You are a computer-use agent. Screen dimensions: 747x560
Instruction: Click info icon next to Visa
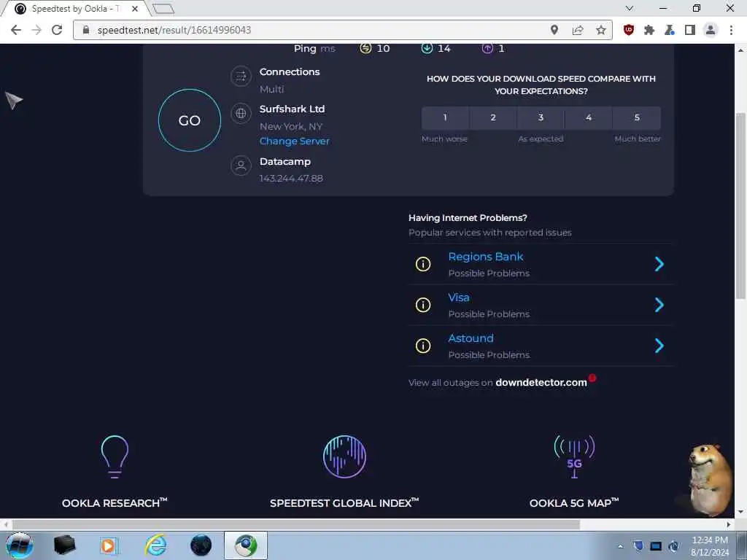[423, 305]
